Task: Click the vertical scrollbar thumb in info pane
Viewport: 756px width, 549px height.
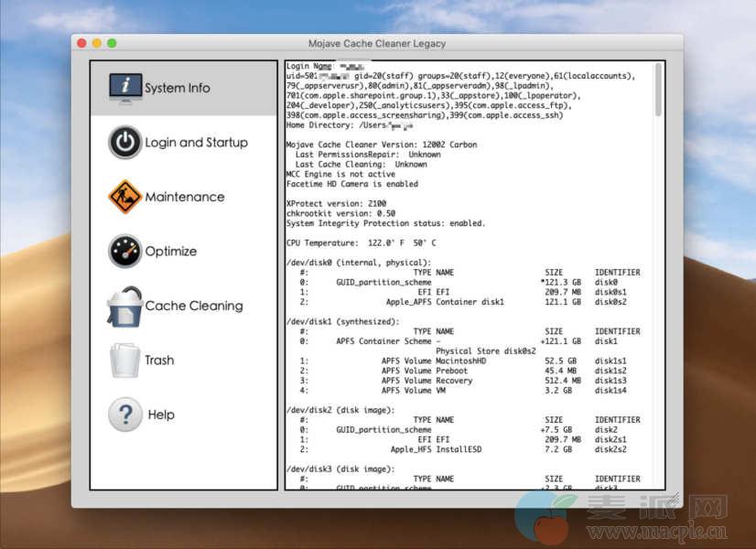Action: click(x=658, y=91)
